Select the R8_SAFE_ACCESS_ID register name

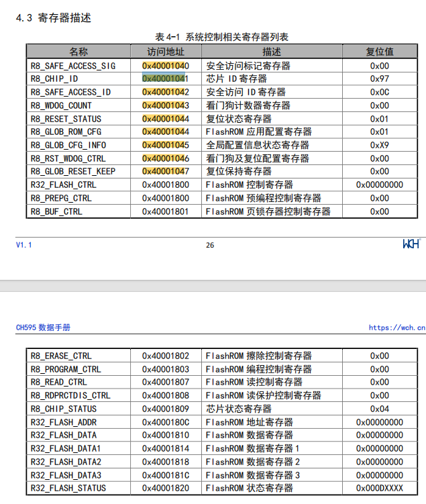[70, 92]
